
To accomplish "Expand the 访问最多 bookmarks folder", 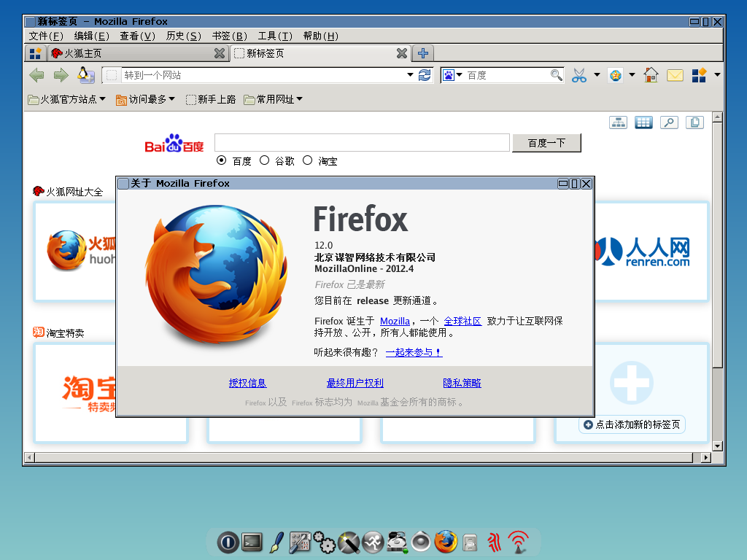I will point(146,99).
